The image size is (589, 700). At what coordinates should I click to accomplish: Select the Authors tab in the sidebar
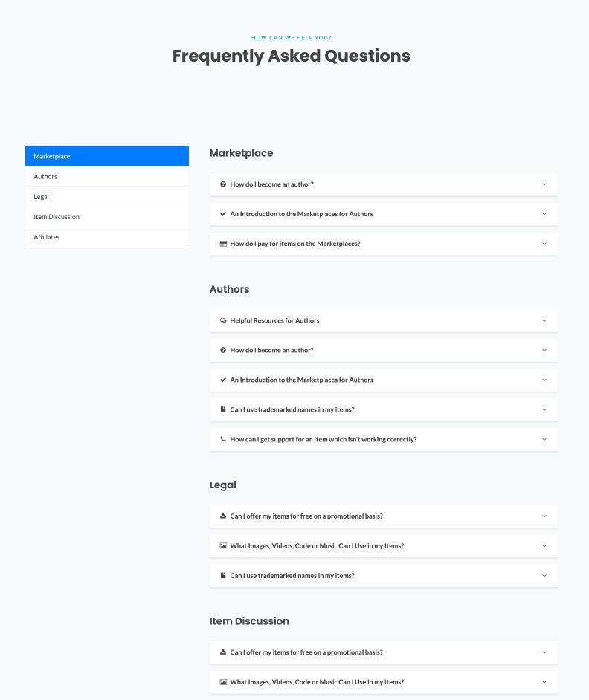(106, 177)
